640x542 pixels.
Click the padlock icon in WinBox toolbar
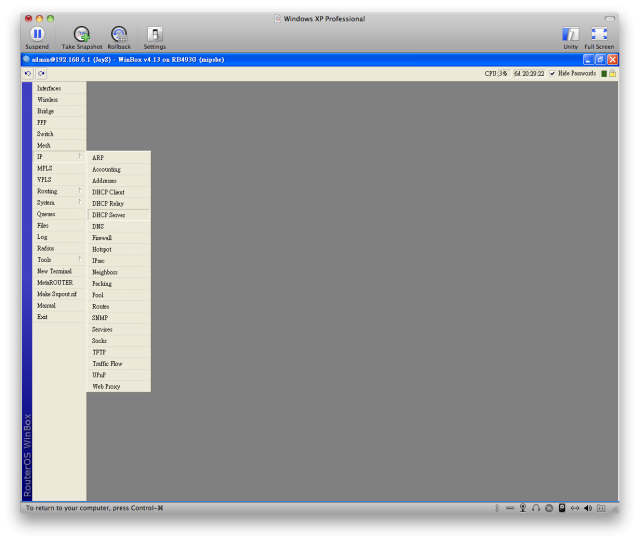[612, 73]
